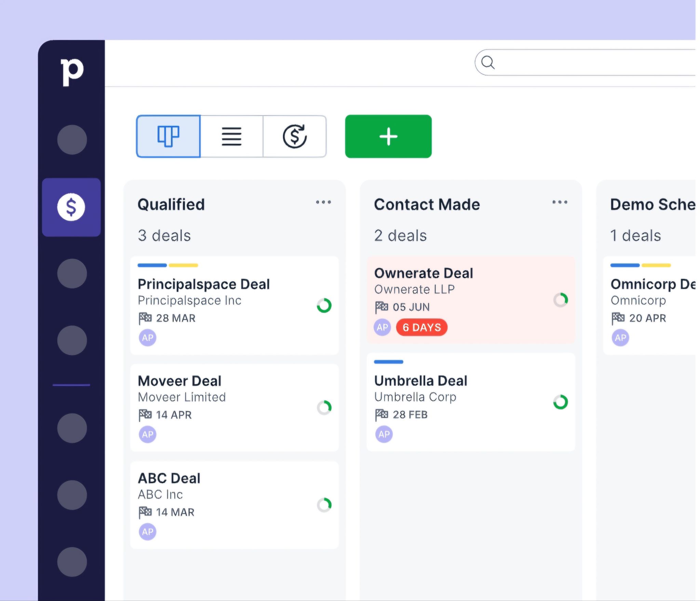Switch to Kanban pipeline view

(x=168, y=136)
